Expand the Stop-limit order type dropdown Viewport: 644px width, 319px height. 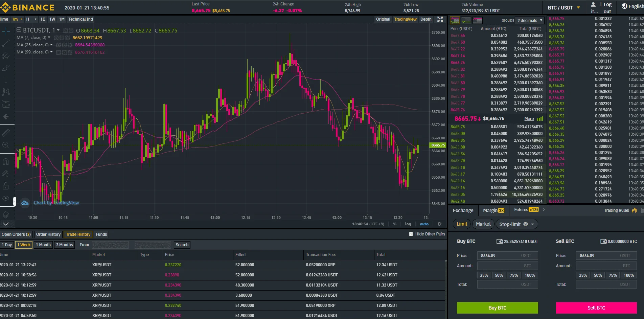click(x=532, y=224)
